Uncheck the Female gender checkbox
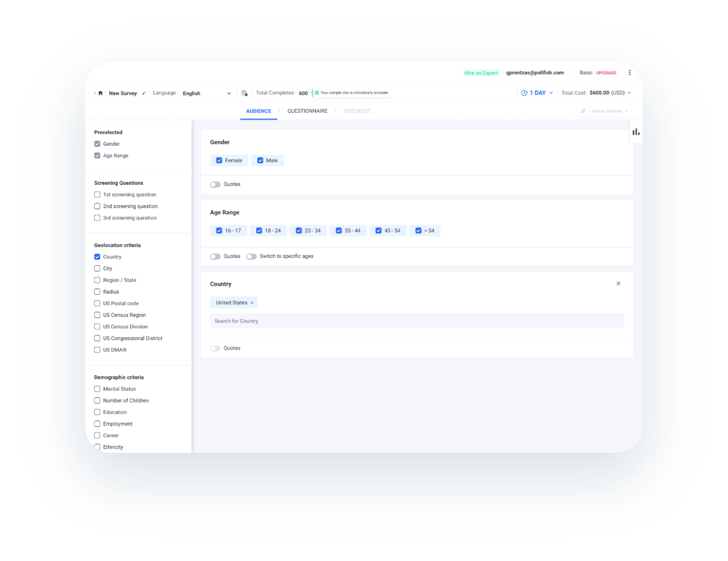This screenshot has height=561, width=728. [219, 160]
